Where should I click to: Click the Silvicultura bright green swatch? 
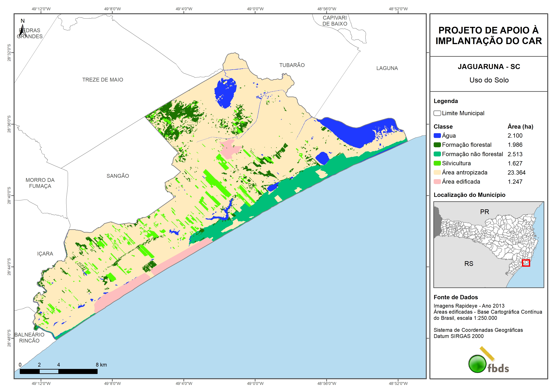pos(437,163)
